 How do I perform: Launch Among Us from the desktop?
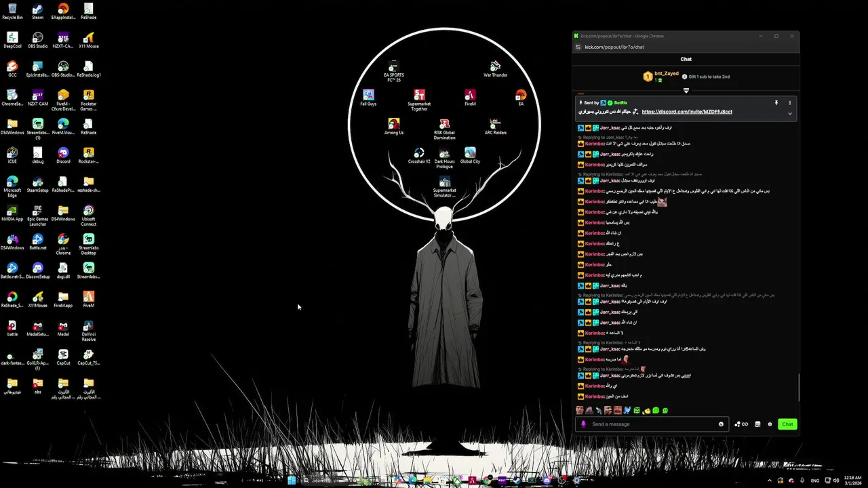click(x=393, y=127)
